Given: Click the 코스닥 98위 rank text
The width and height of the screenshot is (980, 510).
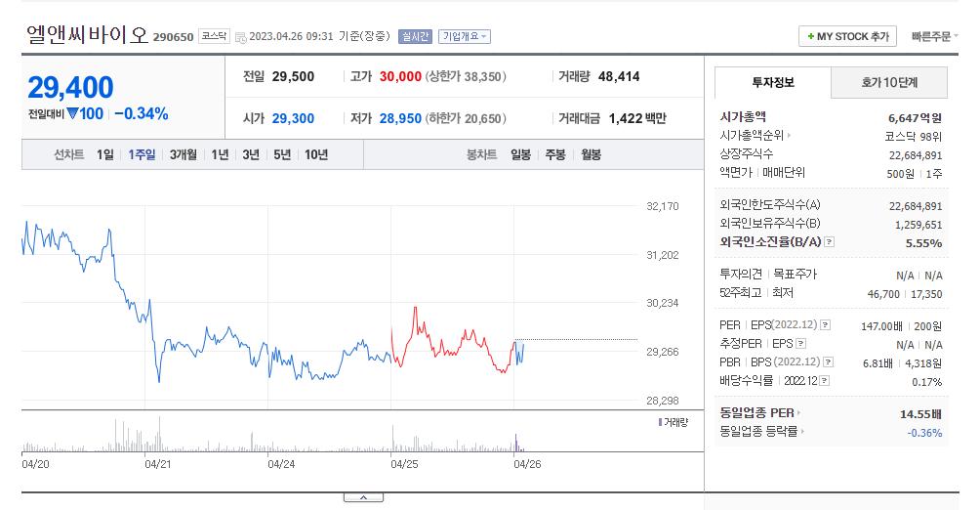Looking at the screenshot, I should click(913, 137).
